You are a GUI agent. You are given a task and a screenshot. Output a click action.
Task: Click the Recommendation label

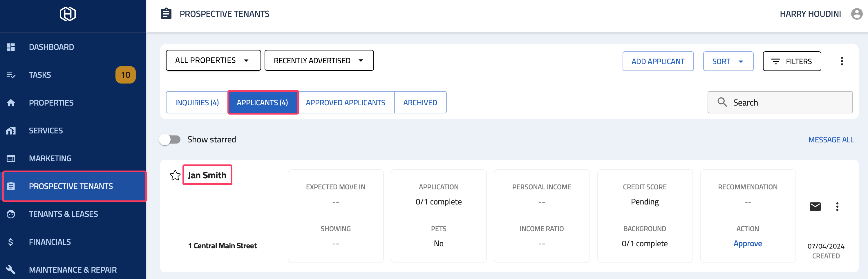pos(748,187)
